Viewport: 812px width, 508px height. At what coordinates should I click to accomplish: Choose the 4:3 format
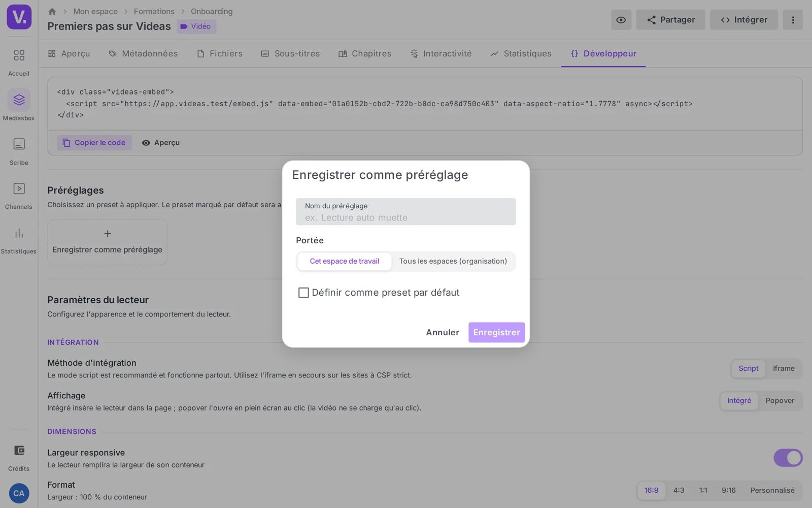679,490
